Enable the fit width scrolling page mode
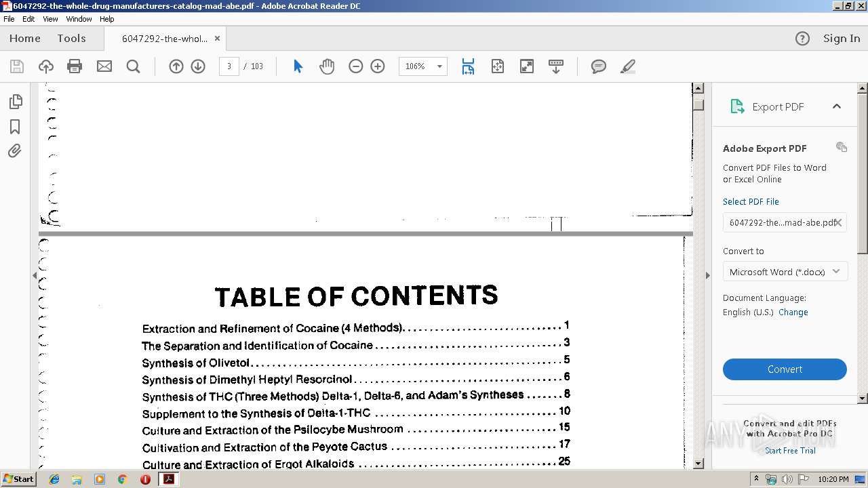Image resolution: width=868 pixels, height=488 pixels. [468, 66]
